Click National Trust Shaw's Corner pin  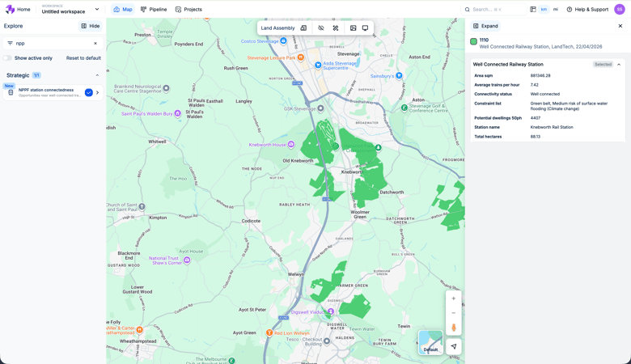point(187,260)
